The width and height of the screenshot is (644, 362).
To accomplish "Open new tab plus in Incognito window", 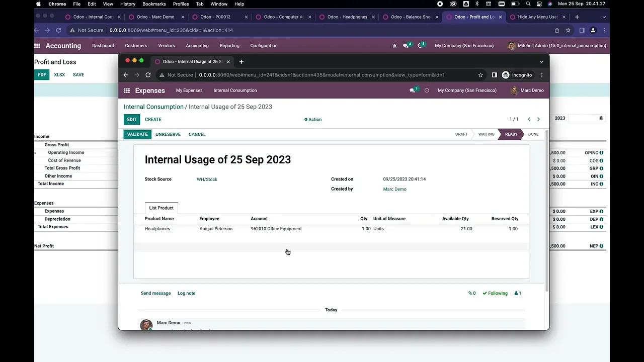I will (x=242, y=62).
